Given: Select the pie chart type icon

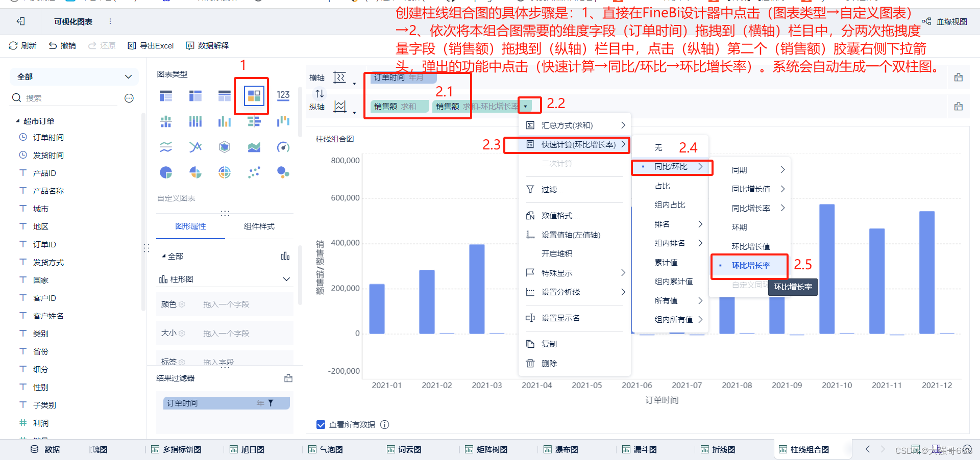Looking at the screenshot, I should [166, 172].
